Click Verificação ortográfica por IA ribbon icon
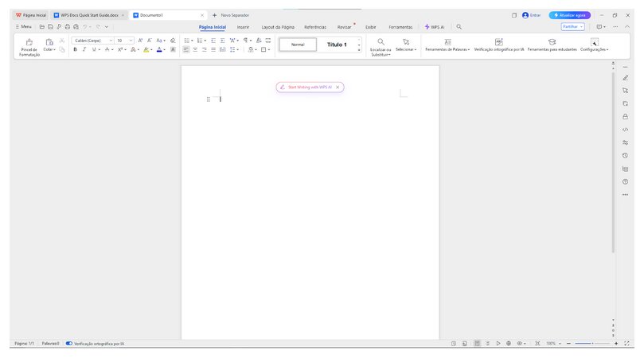 [498, 41]
